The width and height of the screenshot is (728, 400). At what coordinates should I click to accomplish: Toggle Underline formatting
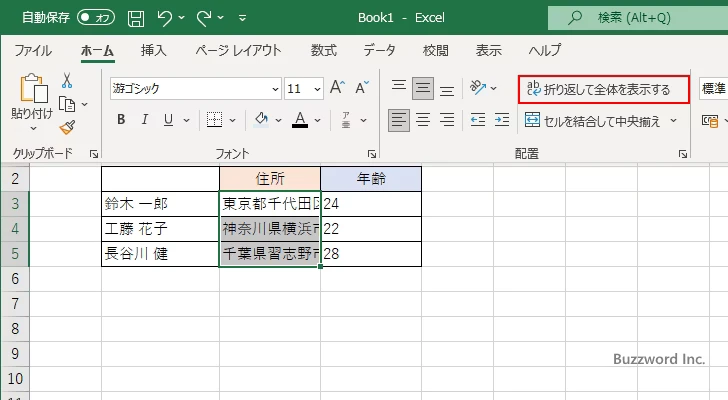point(168,120)
